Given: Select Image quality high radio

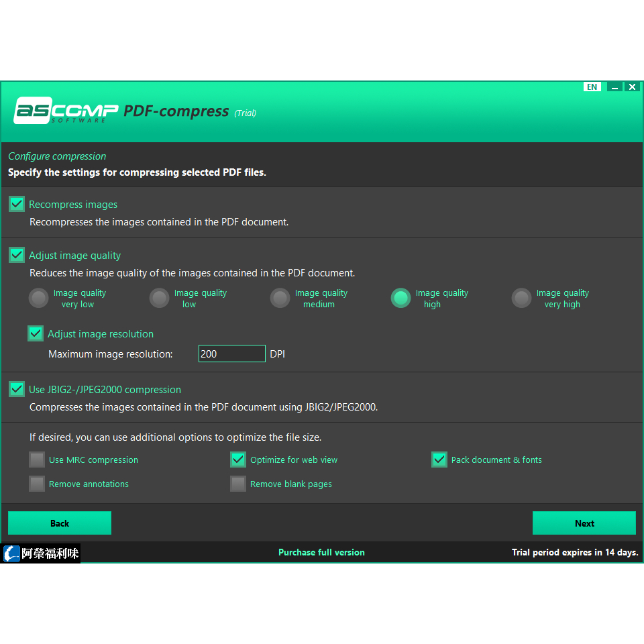Looking at the screenshot, I should click(401, 298).
